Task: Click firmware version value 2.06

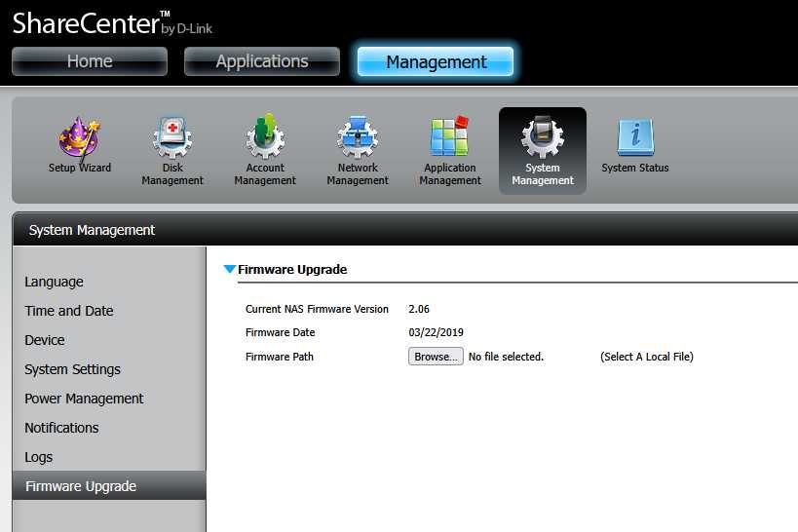Action: [419, 309]
